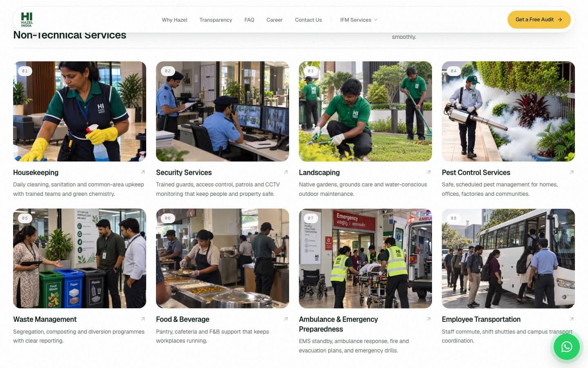Open Ambulance & Emergency Preparedness title
Screen dimensions: 588x368
point(338,324)
